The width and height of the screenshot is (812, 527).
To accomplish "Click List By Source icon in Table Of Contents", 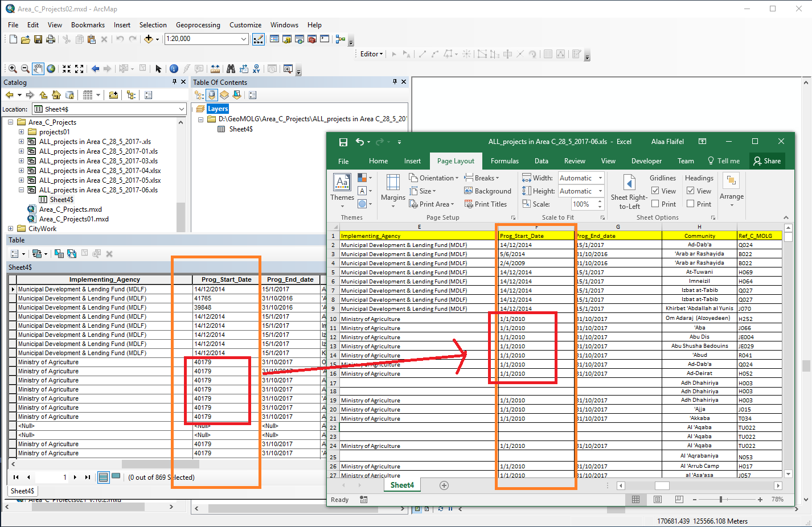I will pyautogui.click(x=212, y=95).
